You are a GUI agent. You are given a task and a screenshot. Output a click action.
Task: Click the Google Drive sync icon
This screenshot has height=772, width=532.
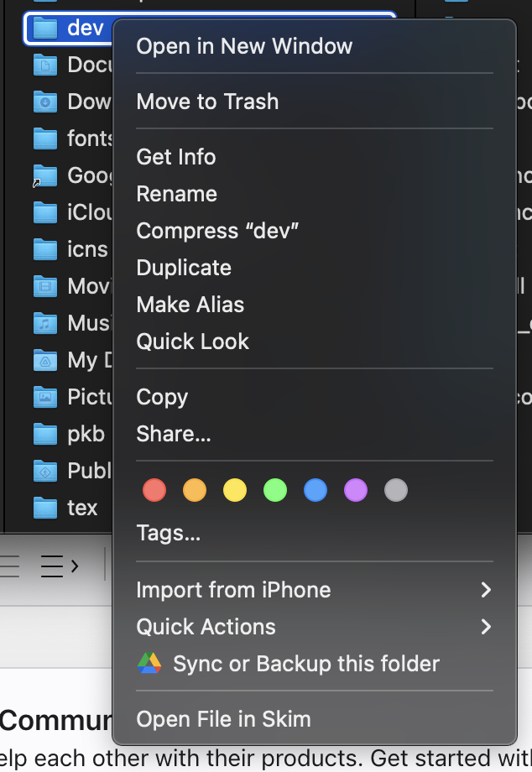(x=149, y=664)
